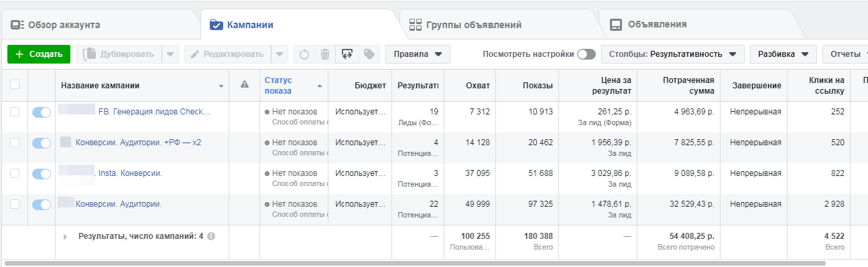Click the 100 255 total reach value
The image size is (868, 267).
[475, 236]
